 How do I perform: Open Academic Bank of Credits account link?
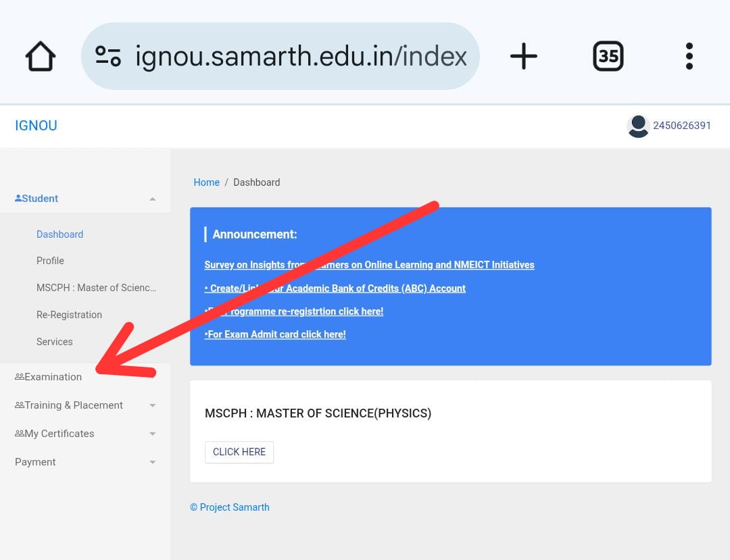pyautogui.click(x=335, y=288)
